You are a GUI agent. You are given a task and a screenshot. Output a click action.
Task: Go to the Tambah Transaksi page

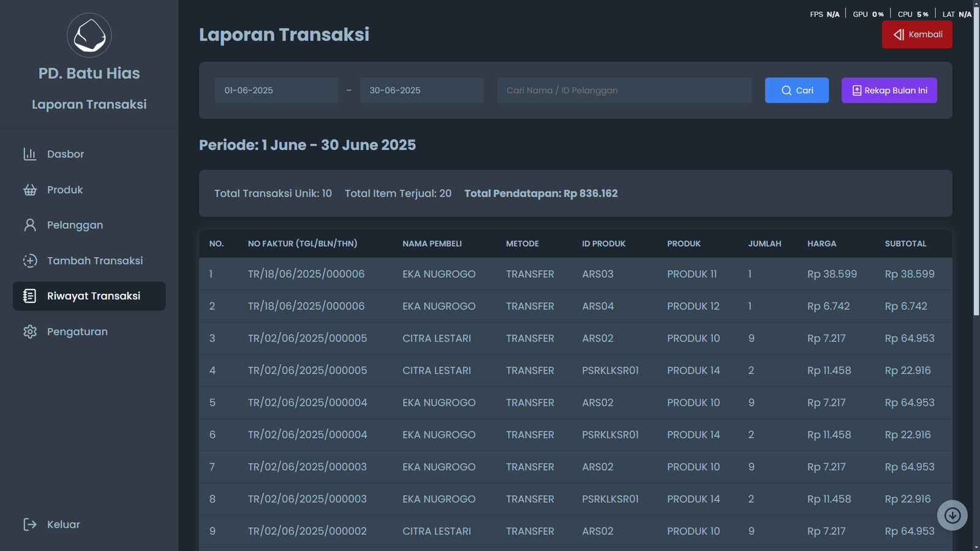point(95,261)
